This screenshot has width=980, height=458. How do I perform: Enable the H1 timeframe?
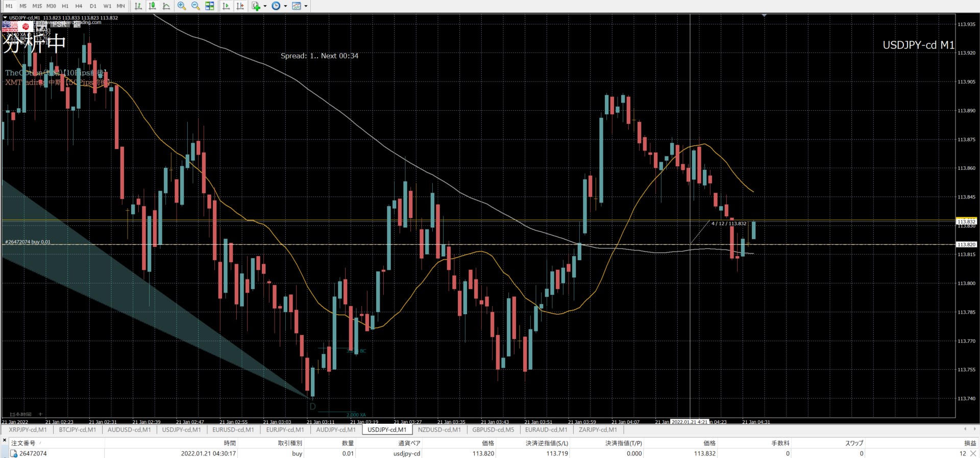point(65,6)
